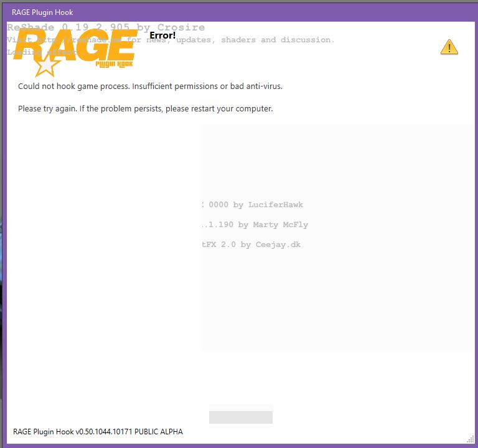Image resolution: width=478 pixels, height=448 pixels.
Task: Click the 'Could not hook game process' message
Action: coord(150,86)
